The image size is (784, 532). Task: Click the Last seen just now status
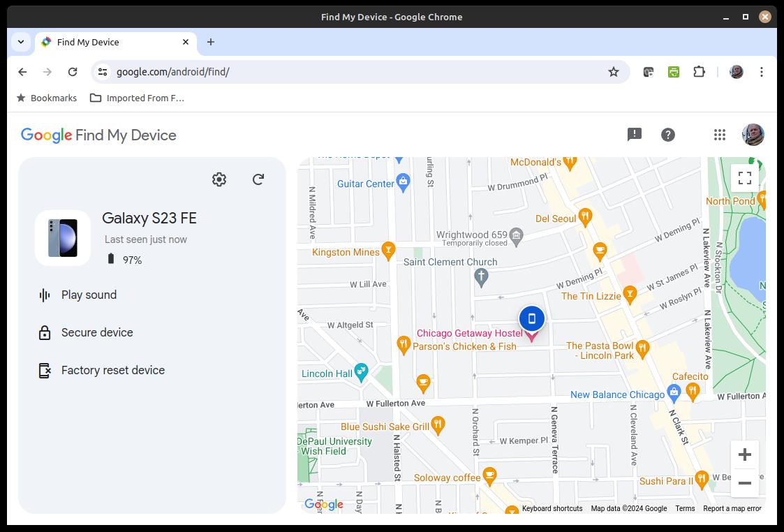(146, 239)
